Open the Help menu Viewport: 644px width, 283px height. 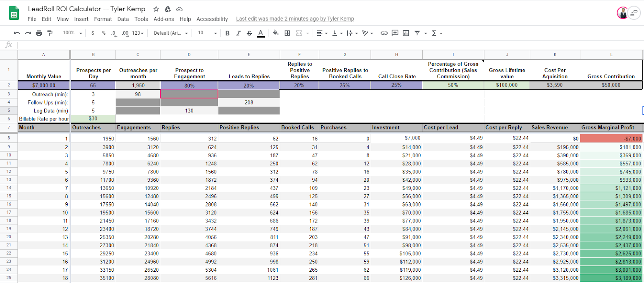185,19
